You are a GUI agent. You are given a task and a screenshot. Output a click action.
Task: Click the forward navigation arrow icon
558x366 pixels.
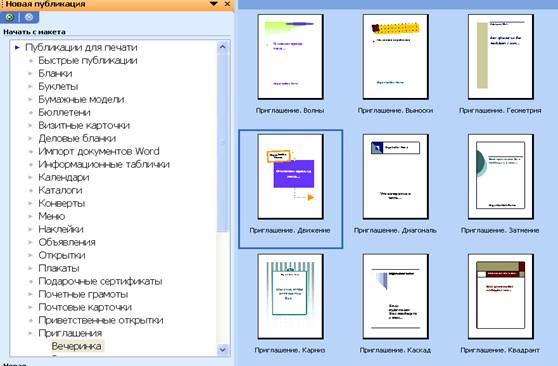click(x=29, y=17)
